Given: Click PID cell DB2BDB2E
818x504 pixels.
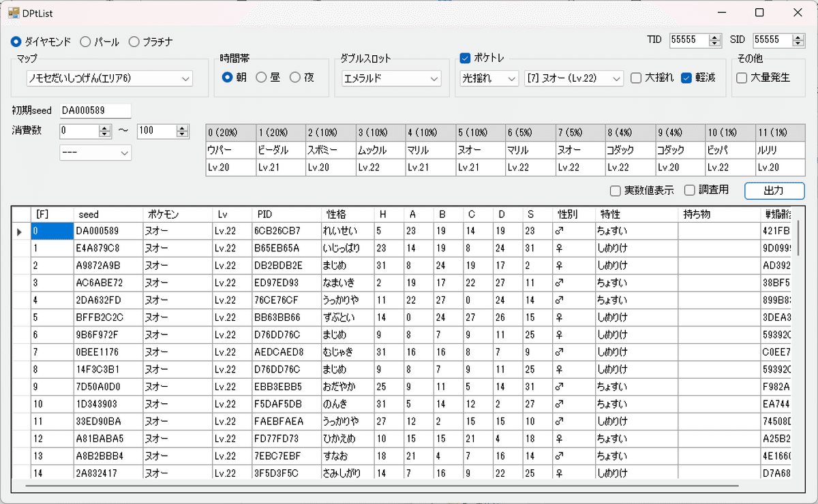Looking at the screenshot, I should pyautogui.click(x=286, y=266).
